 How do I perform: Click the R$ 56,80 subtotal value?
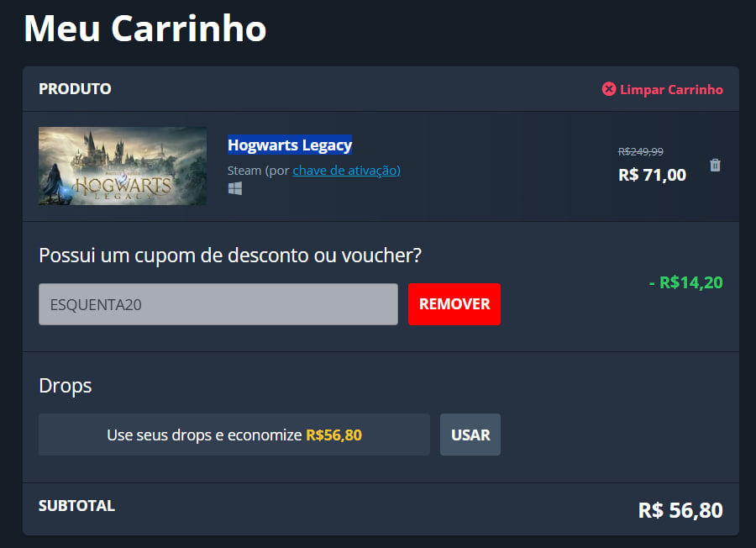680,510
